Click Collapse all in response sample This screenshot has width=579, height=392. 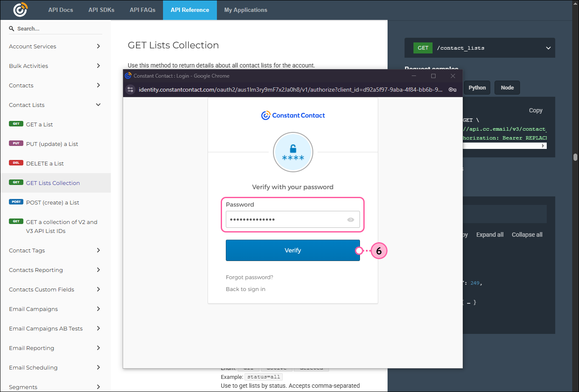[527, 235]
